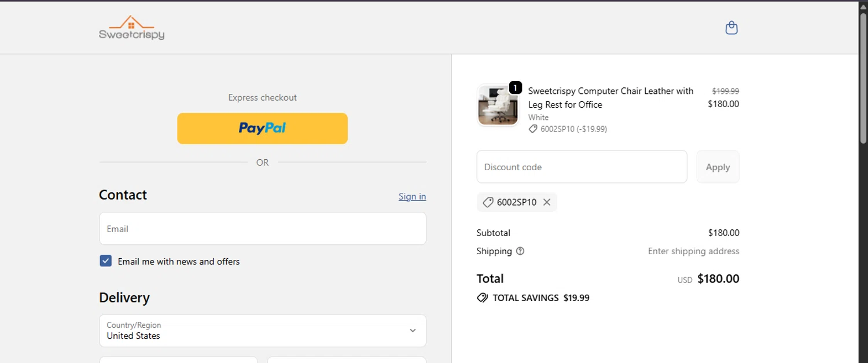Image resolution: width=868 pixels, height=363 pixels.
Task: Open the shopping bag cart icon
Action: coord(731,28)
